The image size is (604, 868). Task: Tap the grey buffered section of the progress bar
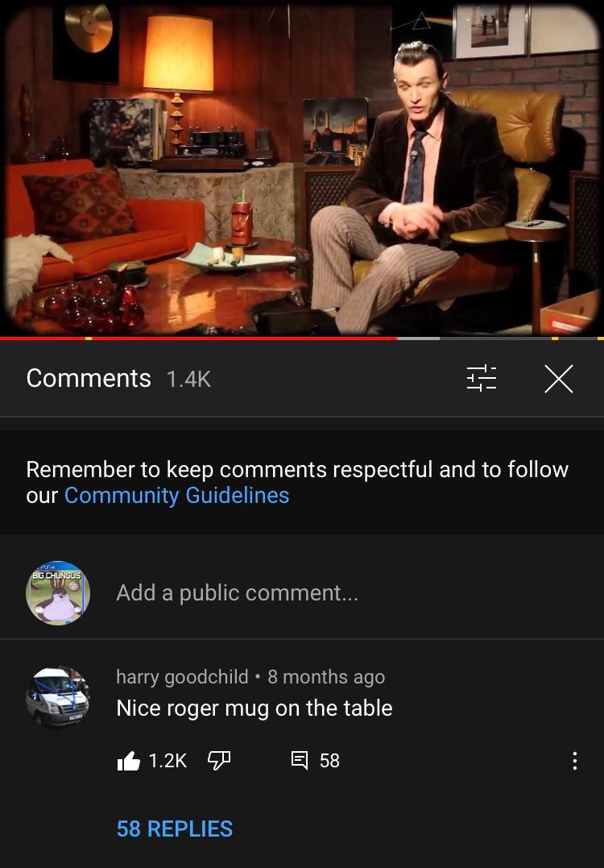pos(419,338)
